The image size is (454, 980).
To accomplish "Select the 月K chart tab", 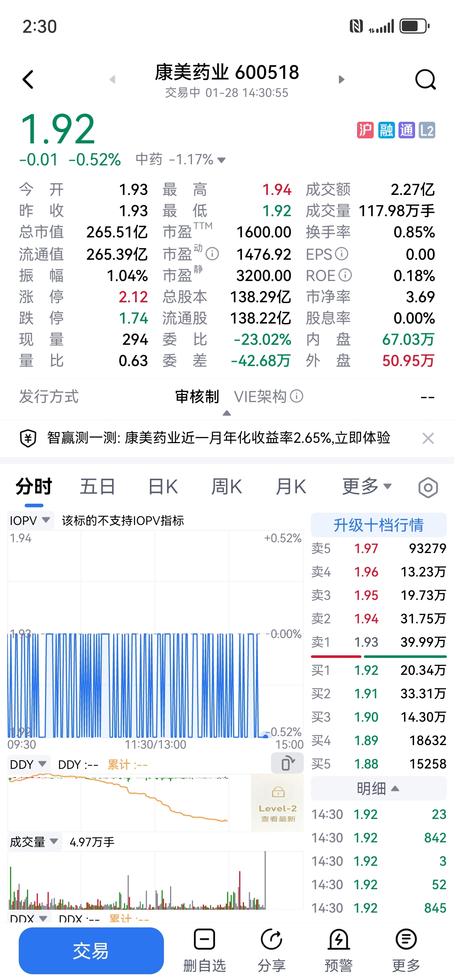I will [x=291, y=486].
